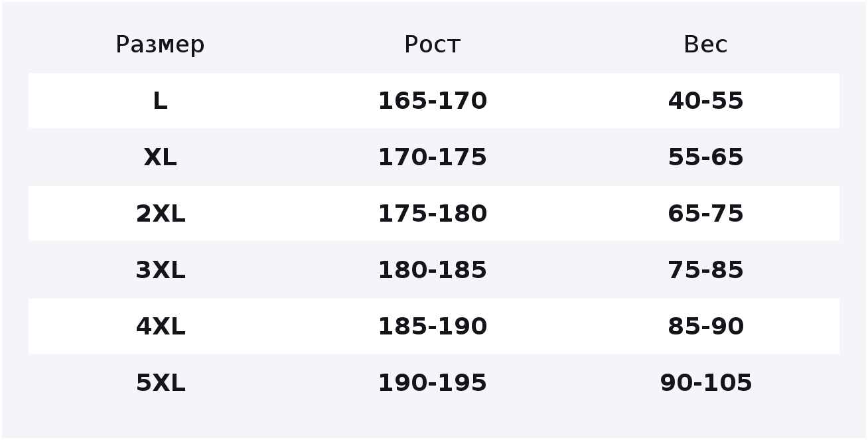Select the 5XL size cell
Viewport: 868px width, 440px height.
(160, 383)
